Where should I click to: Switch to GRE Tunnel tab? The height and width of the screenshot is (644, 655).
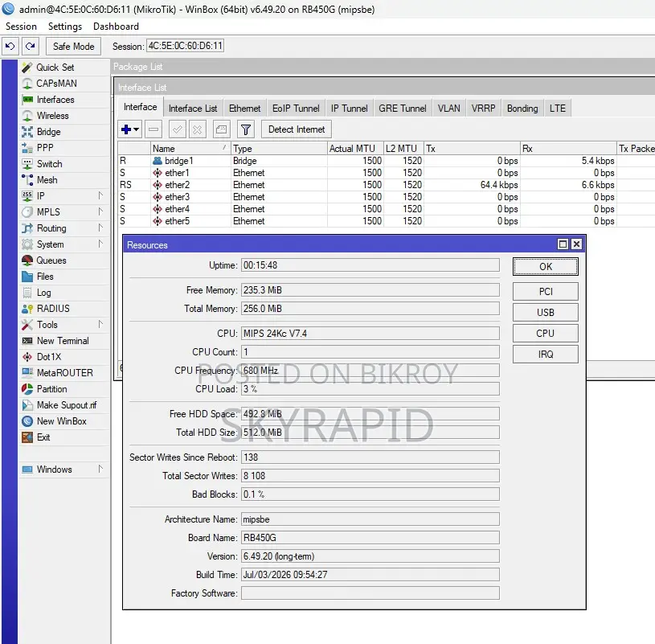tap(403, 109)
